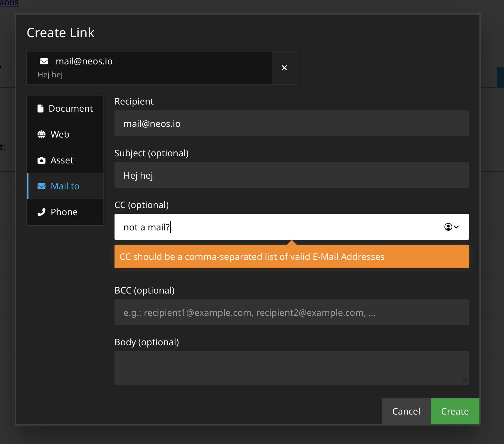Click the partially visible link above the dialog
504x444 pixels.
click(x=9, y=3)
